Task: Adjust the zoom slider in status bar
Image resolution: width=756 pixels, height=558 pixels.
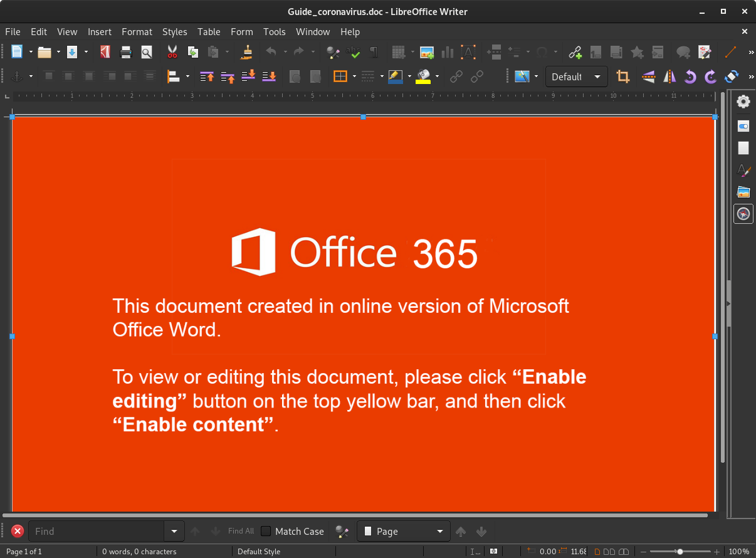Action: (680, 552)
